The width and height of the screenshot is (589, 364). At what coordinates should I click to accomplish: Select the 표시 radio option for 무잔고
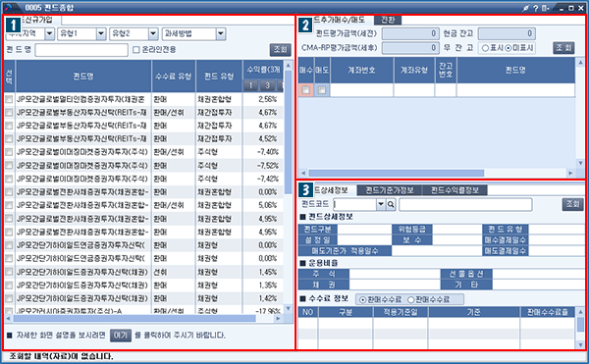pyautogui.click(x=485, y=48)
